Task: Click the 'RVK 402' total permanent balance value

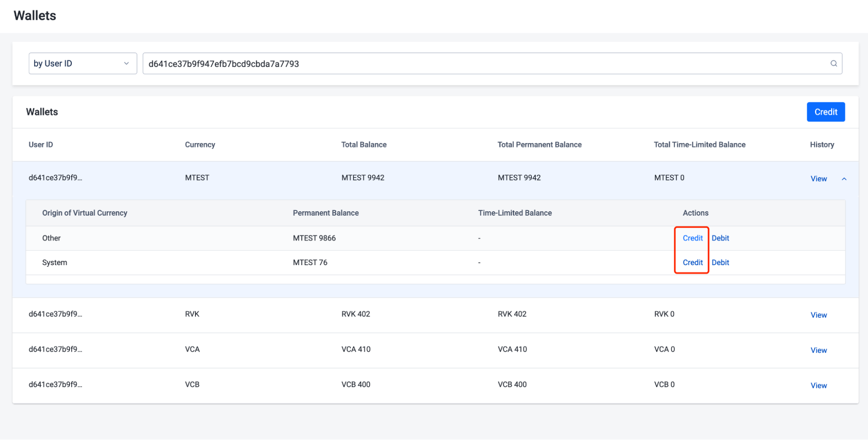Action: 512,314
